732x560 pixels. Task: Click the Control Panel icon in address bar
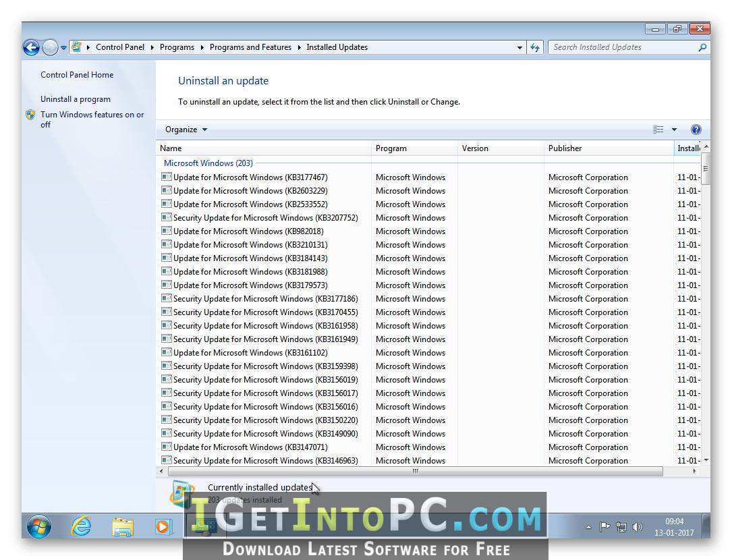pos(76,47)
